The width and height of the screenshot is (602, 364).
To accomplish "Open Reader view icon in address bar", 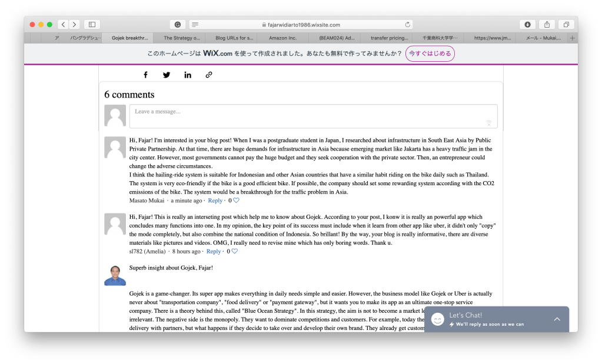I will (x=195, y=25).
